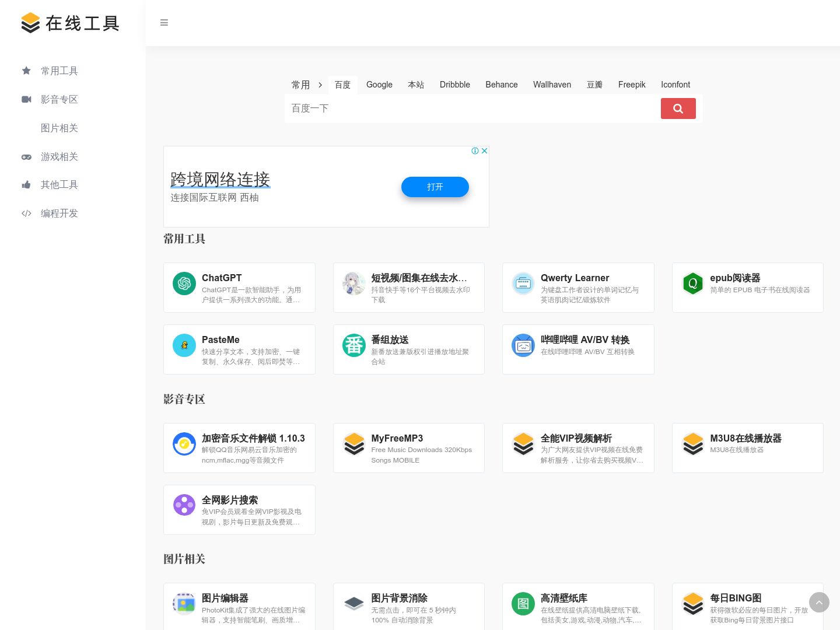Click the Qwerty Learner keyboard icon
The image size is (840, 630).
pyautogui.click(x=523, y=283)
